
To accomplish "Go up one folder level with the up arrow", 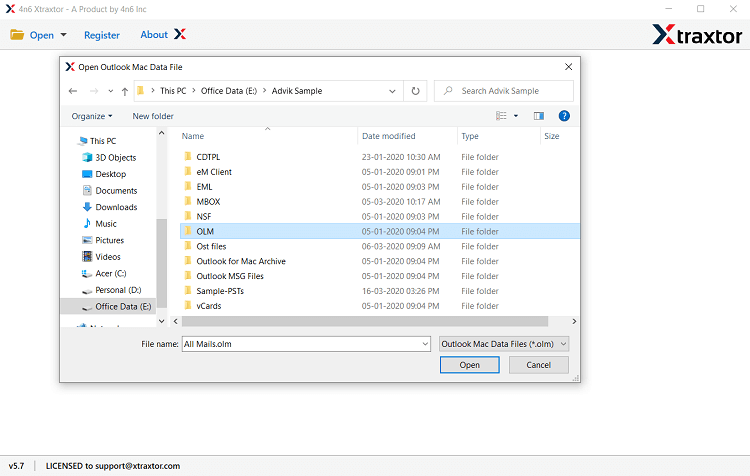I will pos(125,91).
